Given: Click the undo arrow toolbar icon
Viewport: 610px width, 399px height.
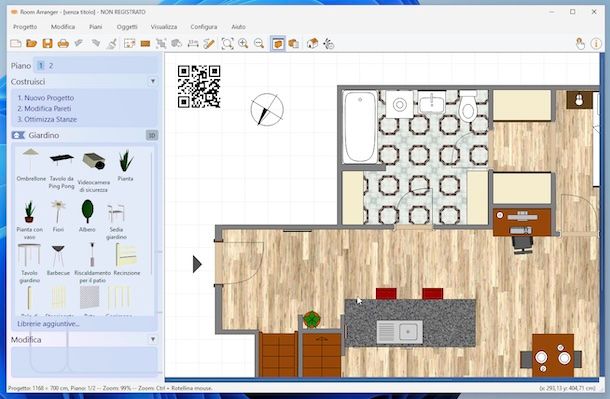Looking at the screenshot, I should pyautogui.click(x=79, y=44).
